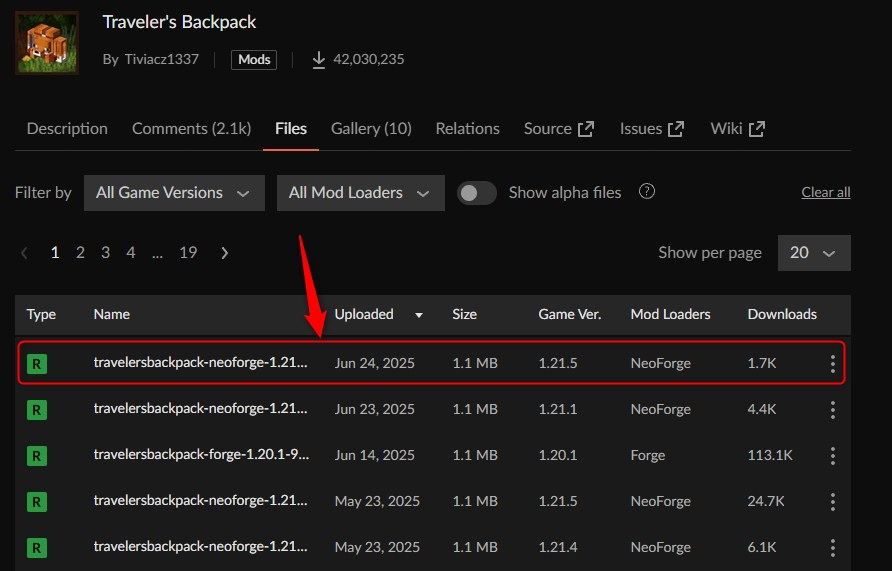This screenshot has height=571, width=892.
Task: Select page 1 in pagination
Action: coord(55,253)
